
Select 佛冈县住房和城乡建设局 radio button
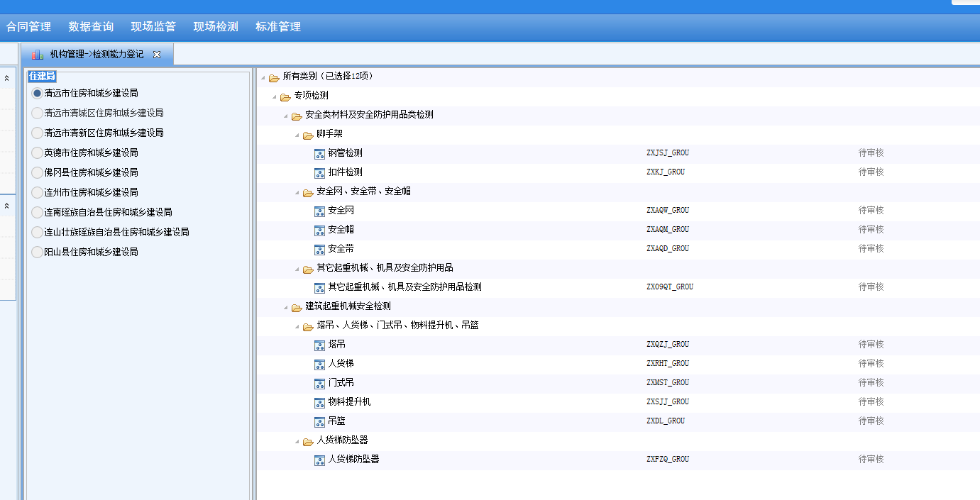(38, 172)
